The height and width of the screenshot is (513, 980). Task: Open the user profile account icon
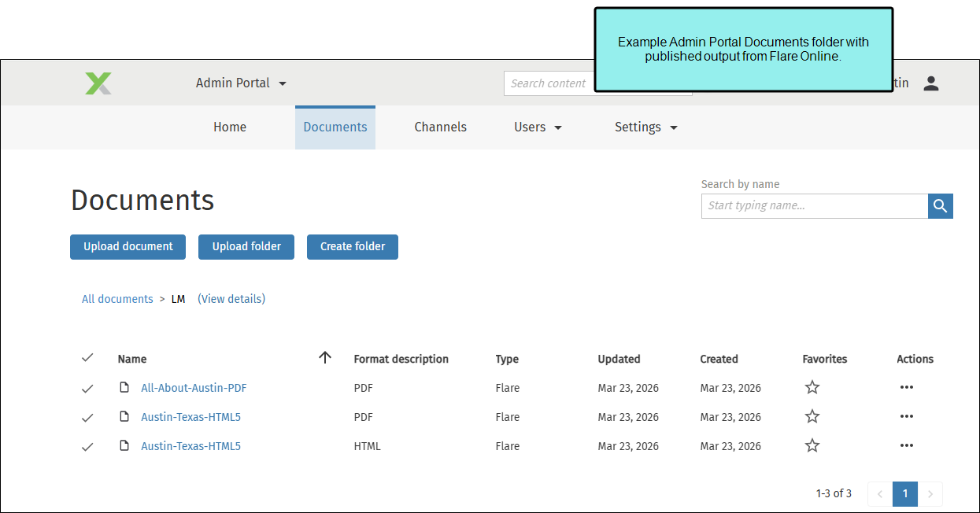coord(931,83)
